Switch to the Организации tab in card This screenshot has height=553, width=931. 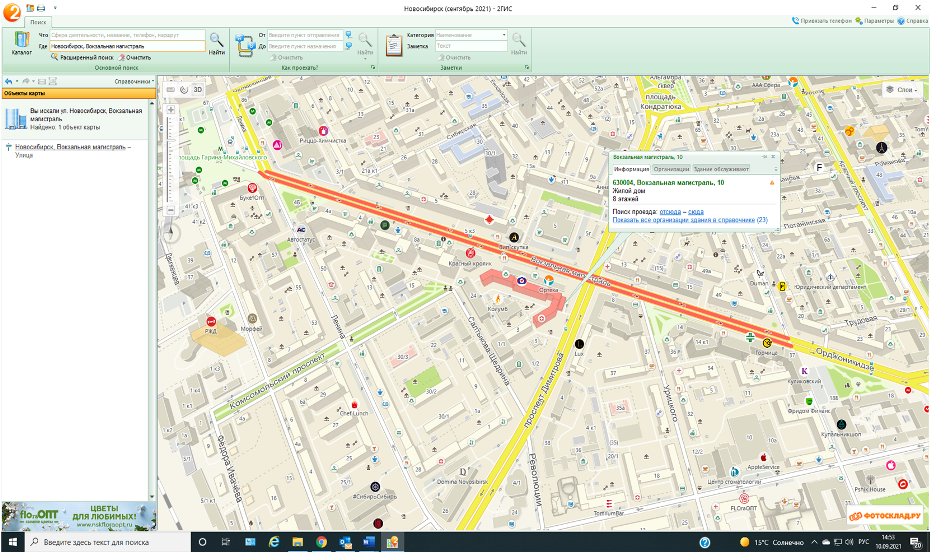(671, 169)
